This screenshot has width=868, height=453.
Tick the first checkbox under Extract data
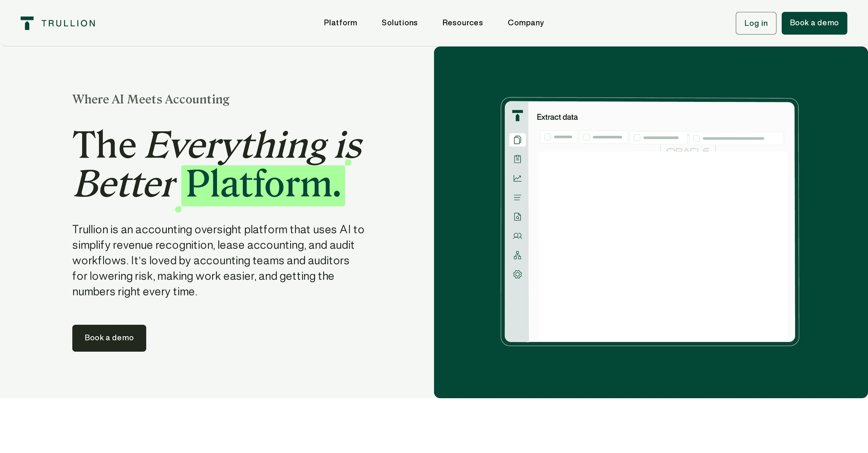(547, 137)
